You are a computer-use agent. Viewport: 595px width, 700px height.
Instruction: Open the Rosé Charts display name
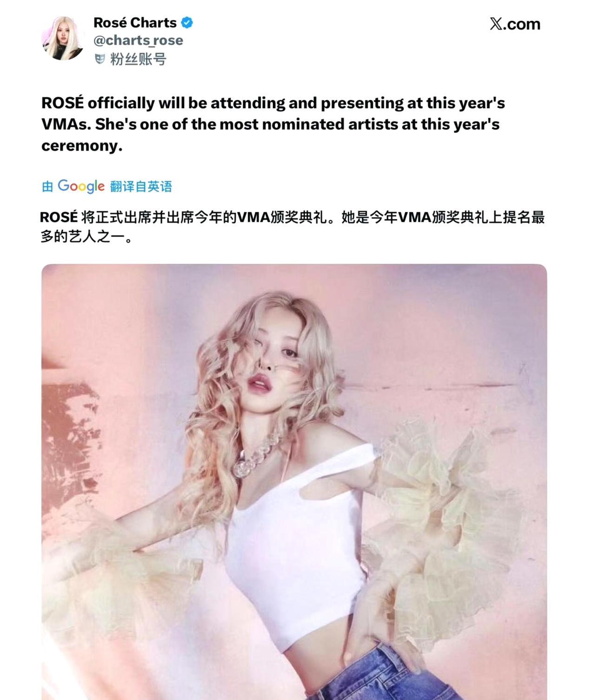pyautogui.click(x=135, y=22)
